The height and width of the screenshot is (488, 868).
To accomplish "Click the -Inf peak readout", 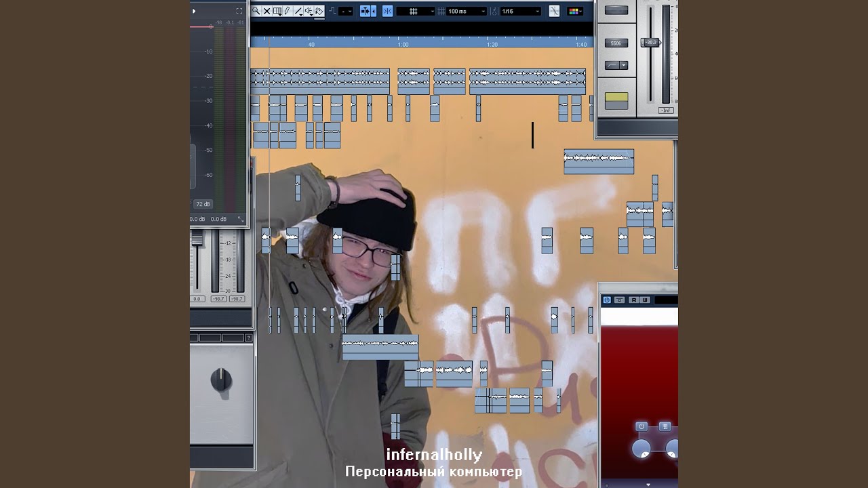I will pos(666,110).
